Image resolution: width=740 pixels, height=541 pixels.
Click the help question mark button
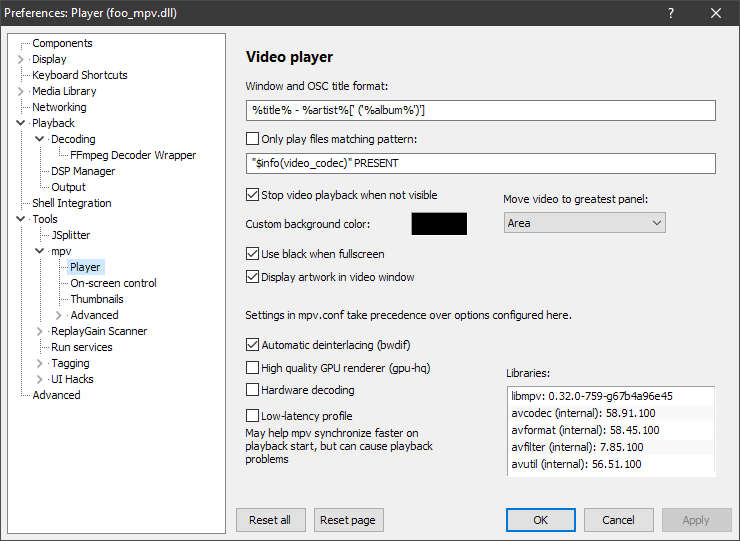(670, 14)
